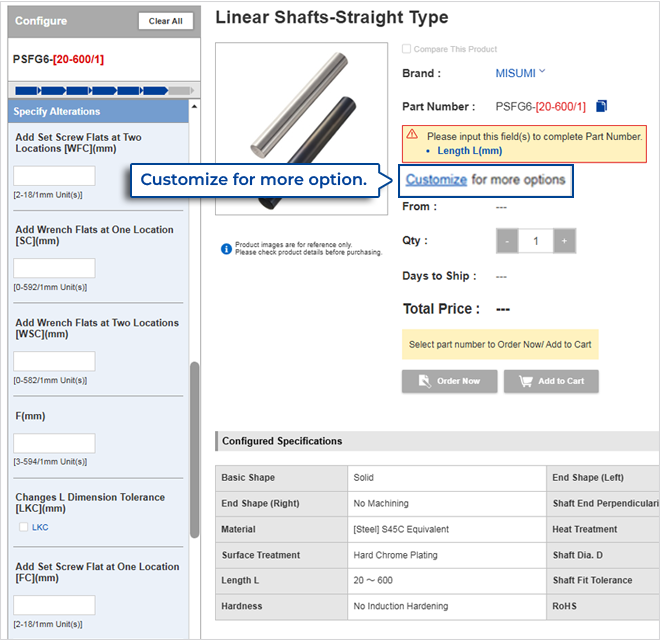Toggle the LKC checkbox
Viewport: 660px width, 640px height.
pyautogui.click(x=24, y=527)
